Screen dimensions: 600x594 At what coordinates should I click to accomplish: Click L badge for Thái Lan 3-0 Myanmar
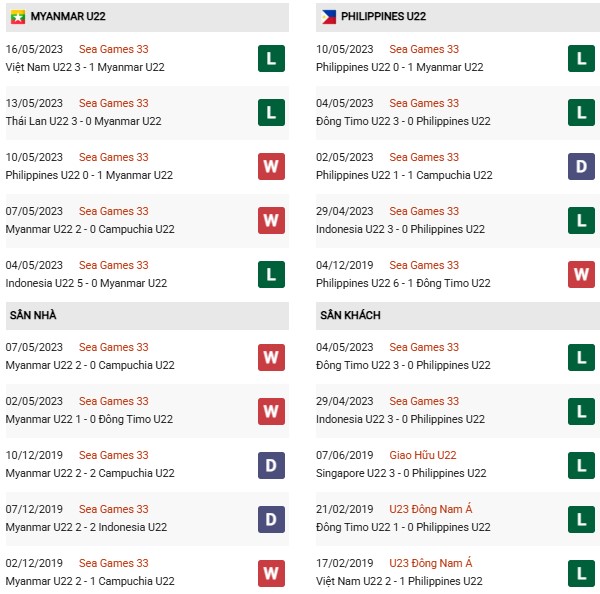tap(270, 112)
